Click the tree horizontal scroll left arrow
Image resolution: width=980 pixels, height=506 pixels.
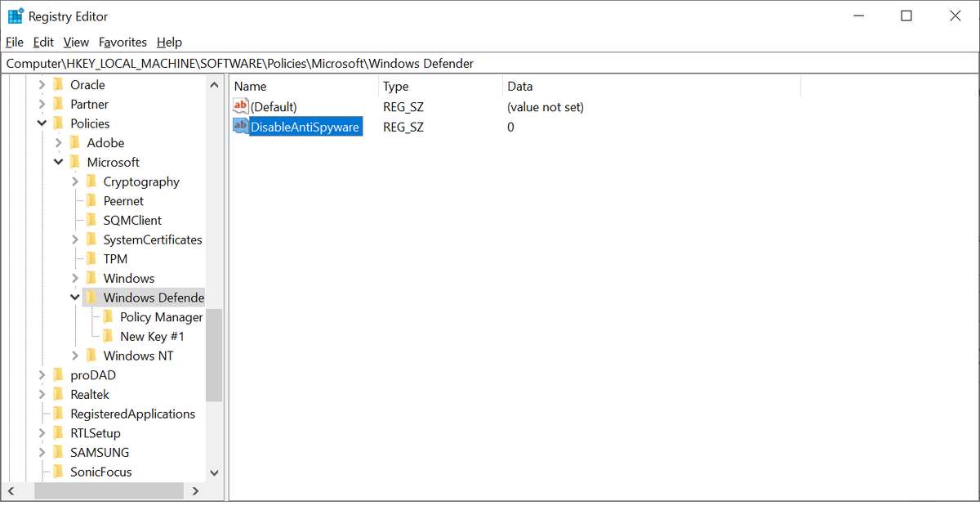11,490
